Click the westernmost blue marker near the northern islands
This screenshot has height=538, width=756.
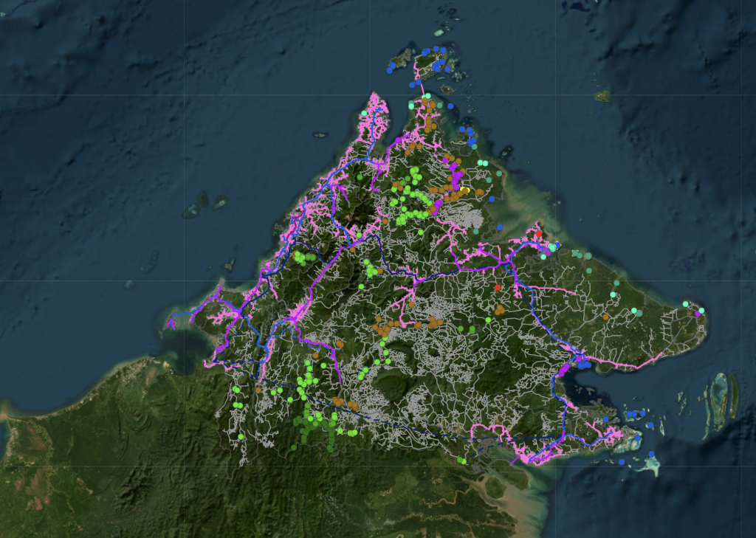[389, 70]
